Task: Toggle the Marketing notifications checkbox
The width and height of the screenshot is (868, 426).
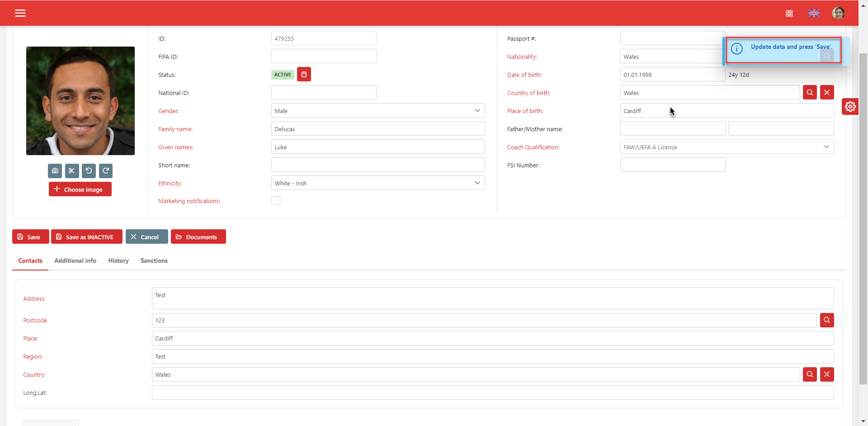Action: (x=276, y=201)
